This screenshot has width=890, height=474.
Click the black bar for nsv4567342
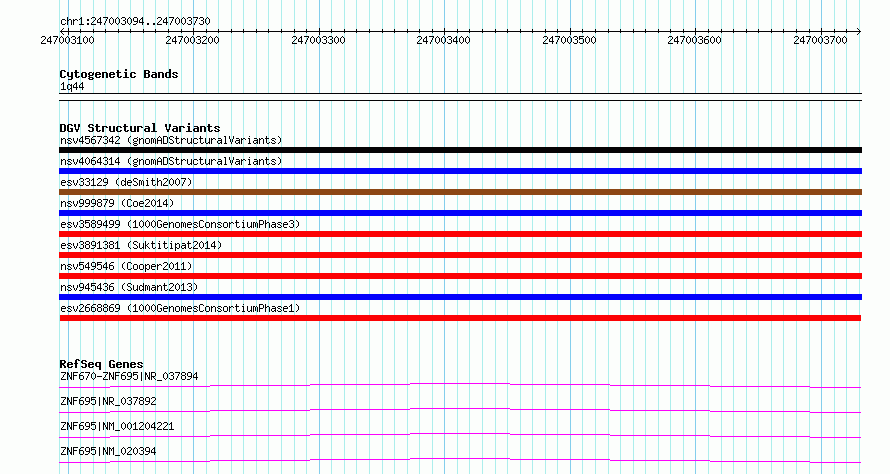[x=460, y=150]
